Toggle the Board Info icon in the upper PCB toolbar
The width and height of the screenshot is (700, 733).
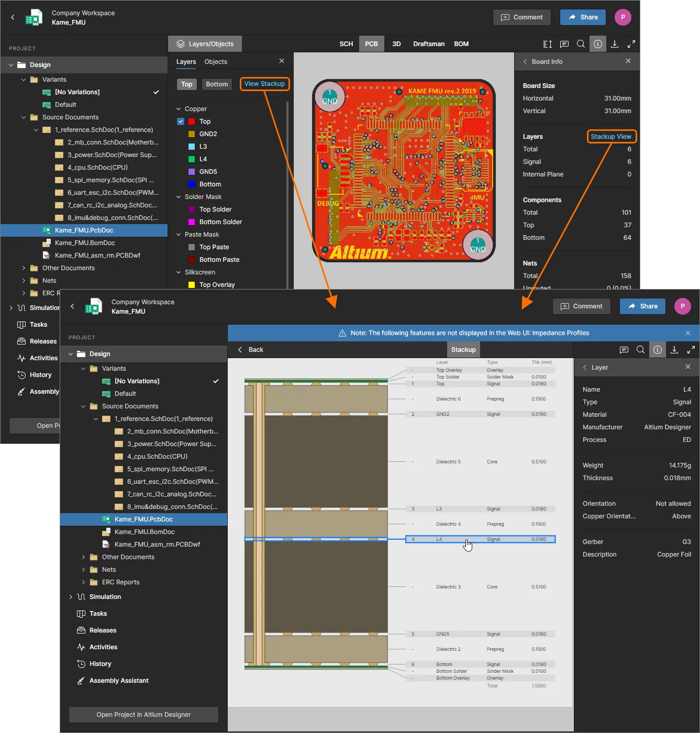tap(598, 44)
